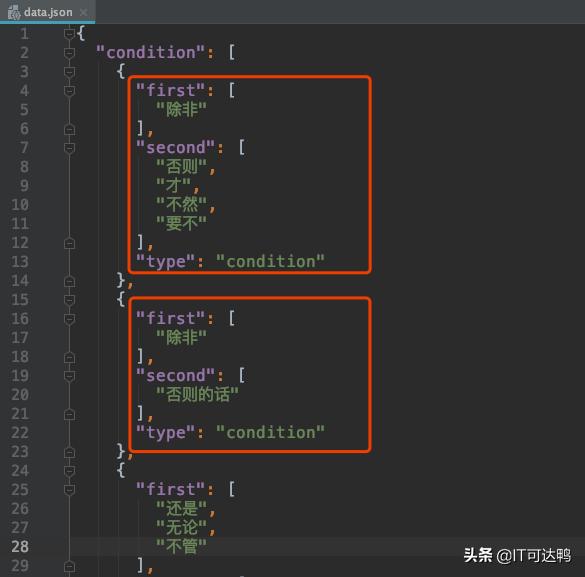Click the "second" key on line 19

click(x=175, y=376)
